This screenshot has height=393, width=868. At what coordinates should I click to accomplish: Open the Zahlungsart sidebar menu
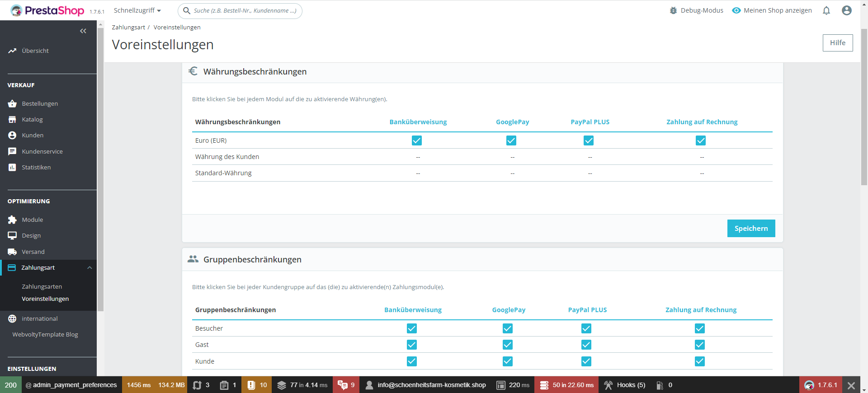click(x=49, y=267)
